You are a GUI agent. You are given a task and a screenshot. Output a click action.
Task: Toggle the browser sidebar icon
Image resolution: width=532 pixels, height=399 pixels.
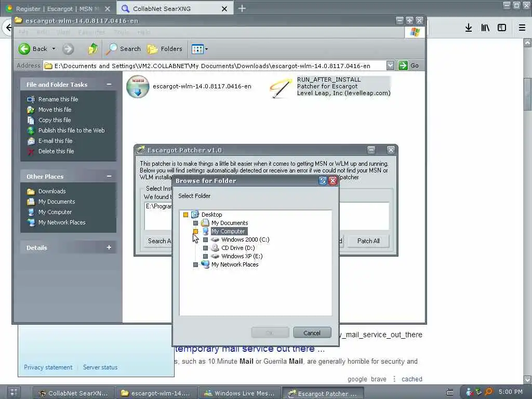point(502,28)
